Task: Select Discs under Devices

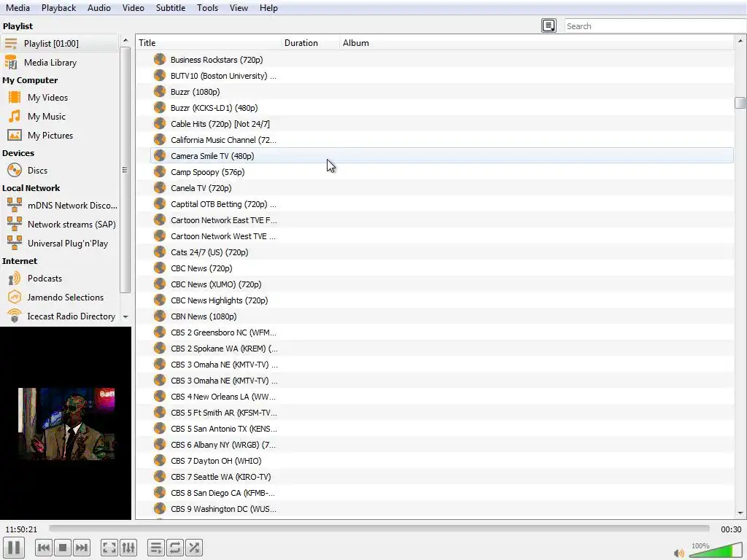Action: (59, 171)
